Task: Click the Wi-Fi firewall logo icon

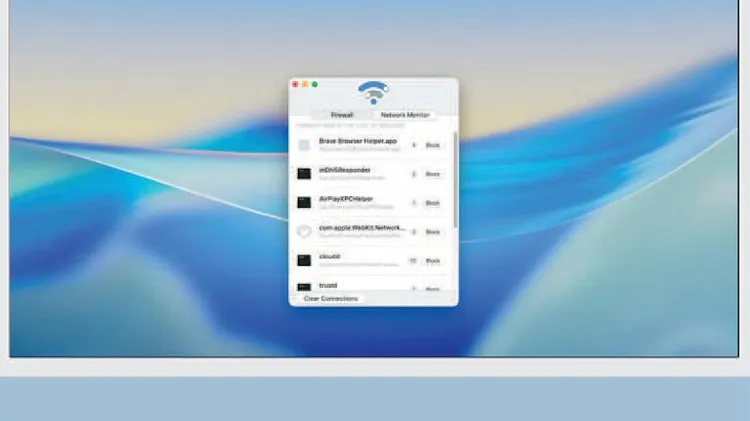Action: [374, 93]
